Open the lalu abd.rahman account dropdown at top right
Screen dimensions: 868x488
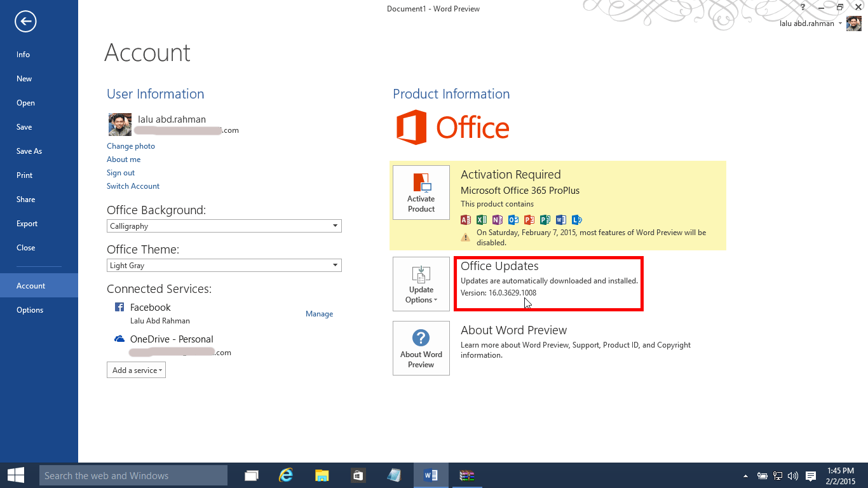tap(811, 24)
